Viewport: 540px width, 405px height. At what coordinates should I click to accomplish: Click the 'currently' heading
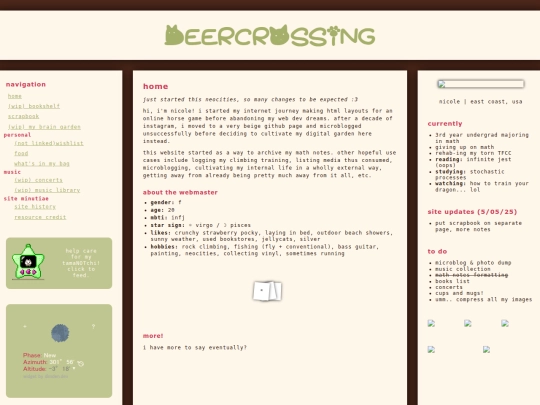445,124
